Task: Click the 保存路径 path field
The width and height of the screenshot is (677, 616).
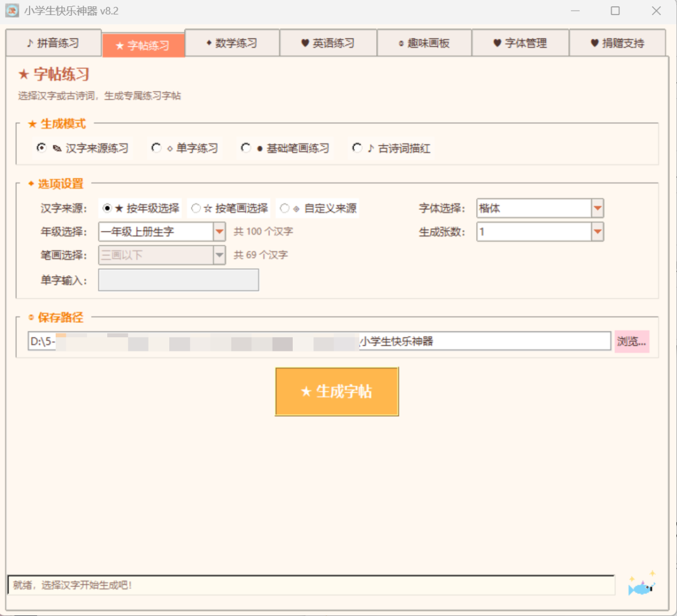Action: (319, 341)
